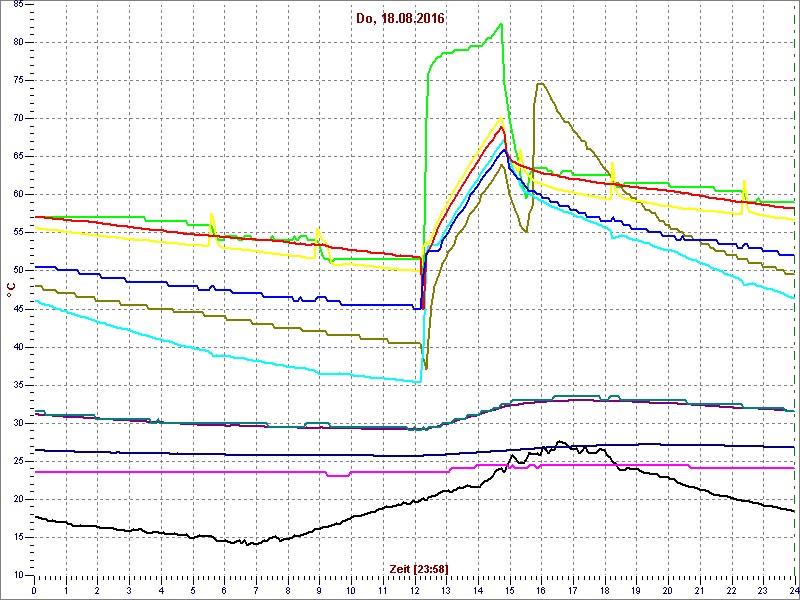Click the hour 21 label on time axis
The width and height of the screenshot is (800, 600).
[700, 590]
